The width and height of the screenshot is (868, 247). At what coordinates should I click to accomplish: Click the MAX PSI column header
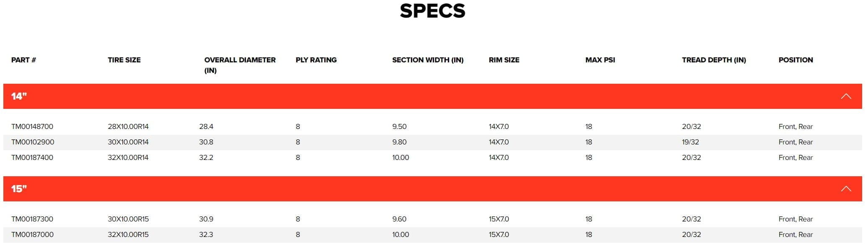[x=600, y=60]
